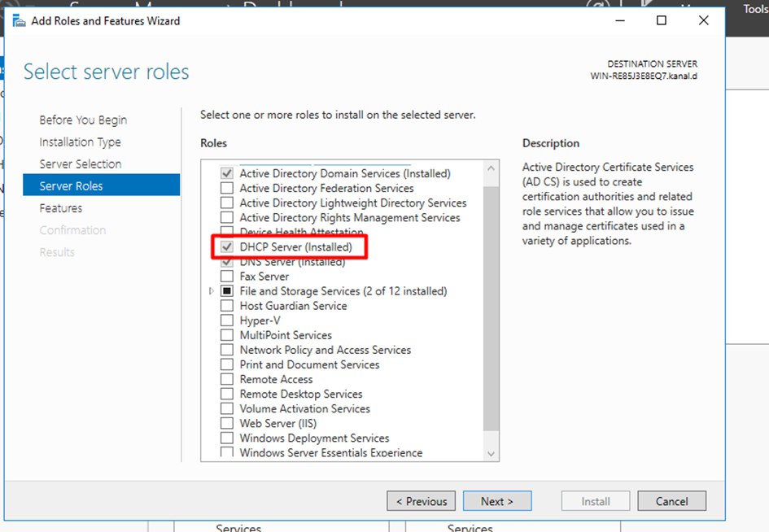Jump to the Features step

tap(61, 208)
